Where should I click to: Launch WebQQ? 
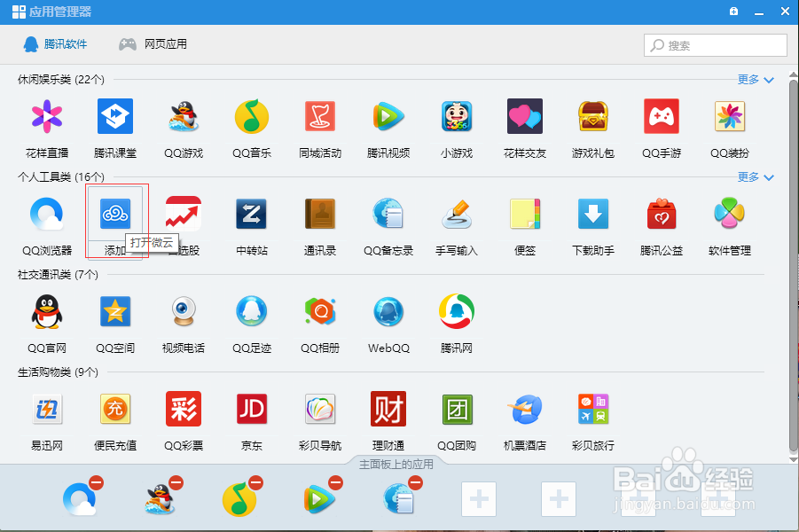click(x=388, y=311)
